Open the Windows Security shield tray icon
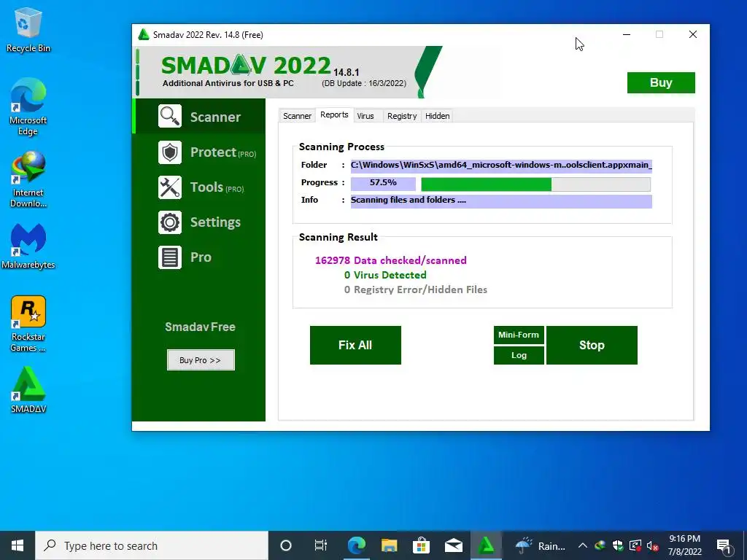 point(618,545)
